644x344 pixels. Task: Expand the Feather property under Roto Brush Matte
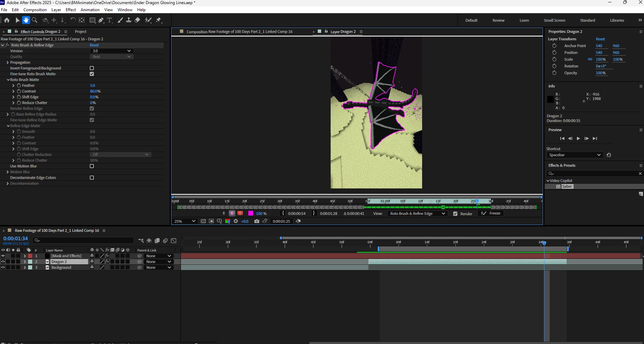14,85
